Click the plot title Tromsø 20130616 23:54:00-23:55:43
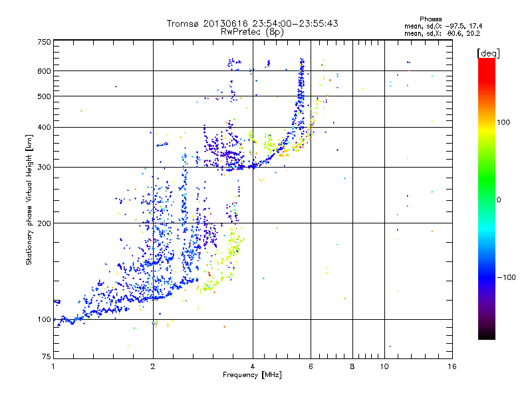532x399 pixels. [253, 23]
